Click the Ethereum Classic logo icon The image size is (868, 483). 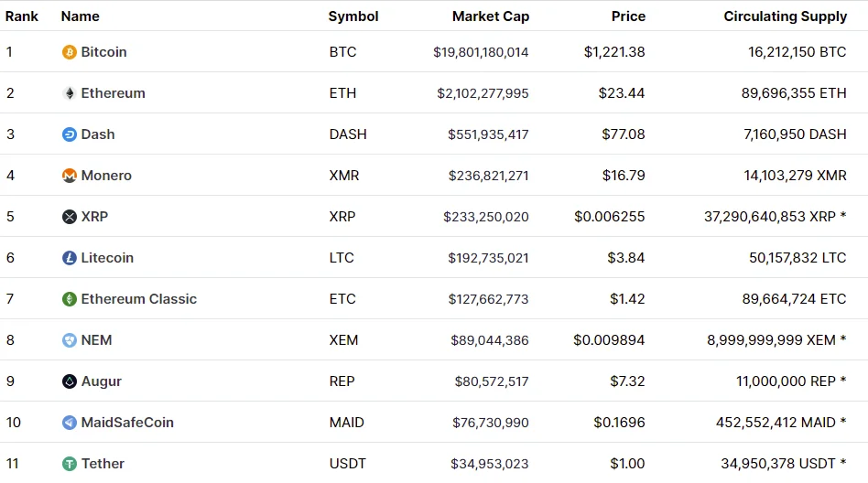[70, 299]
